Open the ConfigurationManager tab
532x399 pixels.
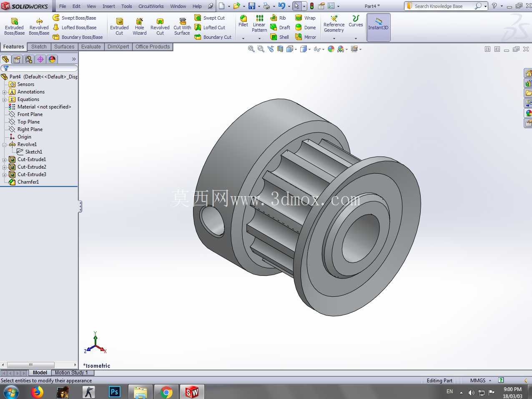click(x=29, y=59)
